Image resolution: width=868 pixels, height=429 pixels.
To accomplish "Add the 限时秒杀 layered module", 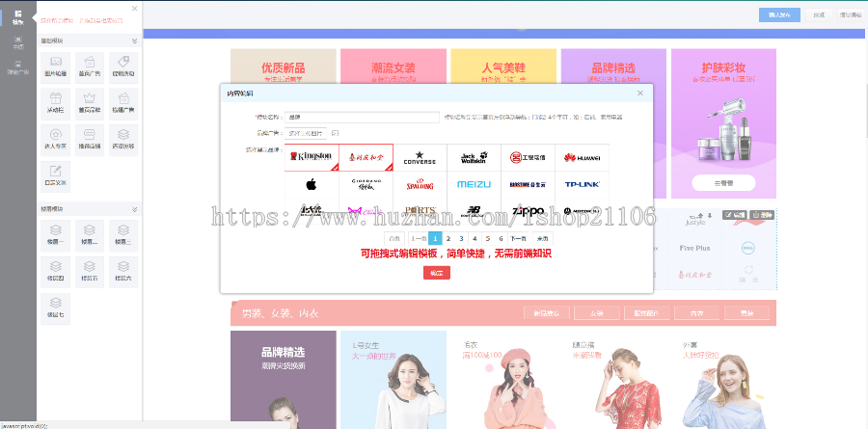I will (x=123, y=141).
